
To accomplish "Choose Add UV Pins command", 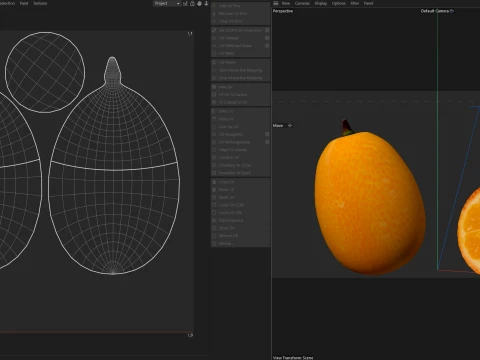I will [x=240, y=6].
